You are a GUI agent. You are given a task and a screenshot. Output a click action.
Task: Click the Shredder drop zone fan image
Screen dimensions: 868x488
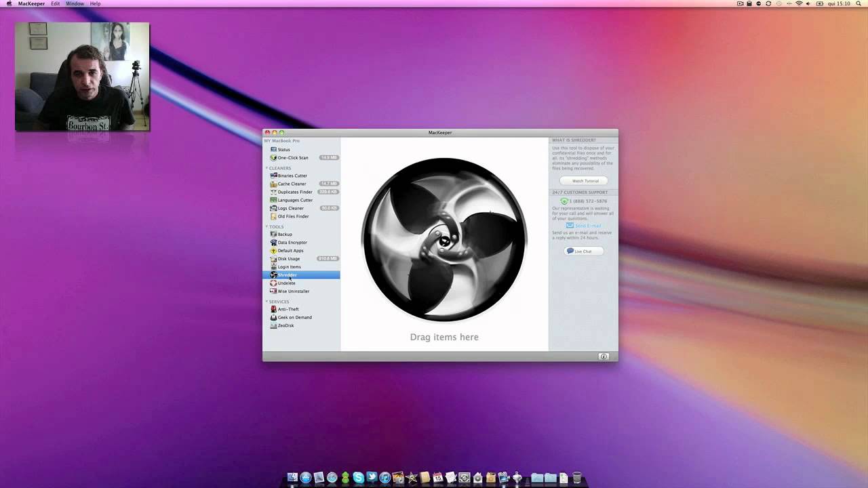[444, 239]
